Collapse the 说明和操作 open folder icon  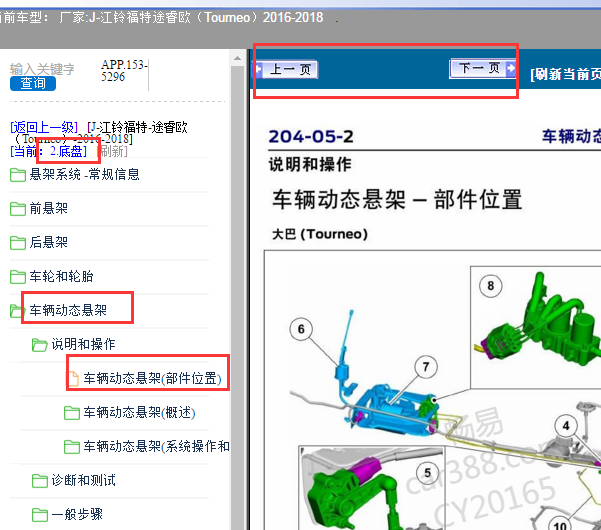[39, 345]
